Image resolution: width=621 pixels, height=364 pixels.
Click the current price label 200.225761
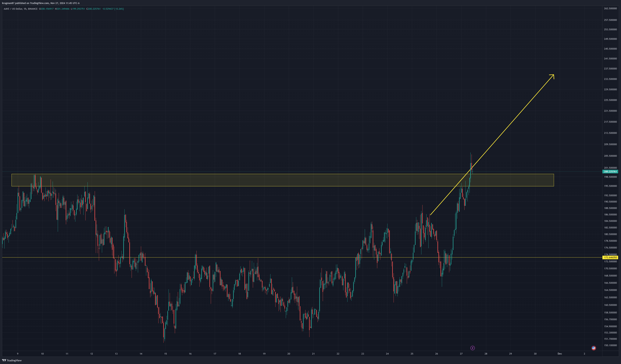point(610,172)
